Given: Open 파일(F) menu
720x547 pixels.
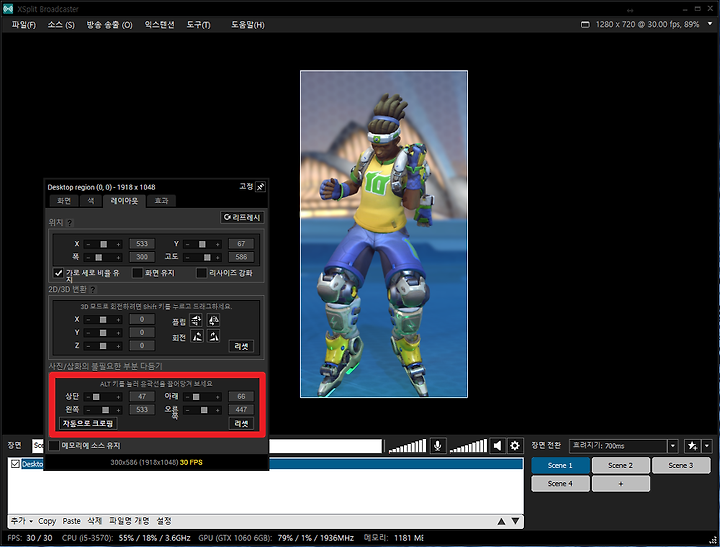Looking at the screenshot, I should pyautogui.click(x=24, y=25).
